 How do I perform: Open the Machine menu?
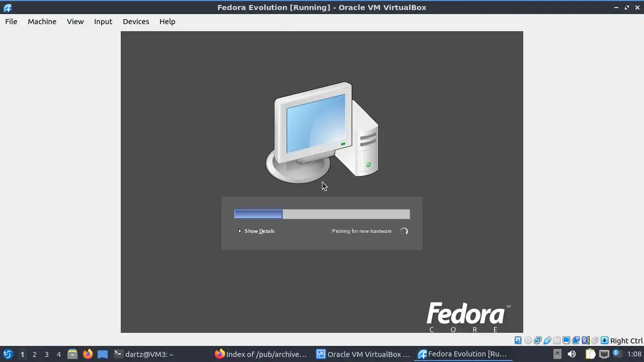[x=42, y=22]
